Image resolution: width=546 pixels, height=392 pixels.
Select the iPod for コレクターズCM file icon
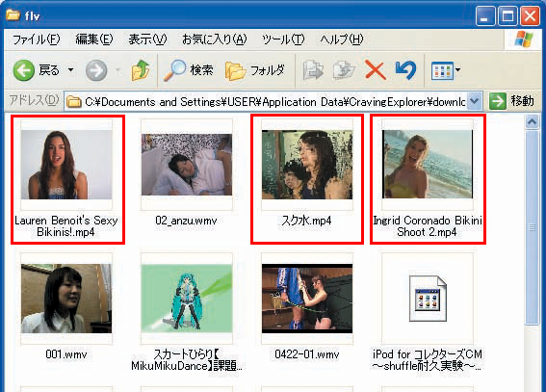tap(428, 299)
